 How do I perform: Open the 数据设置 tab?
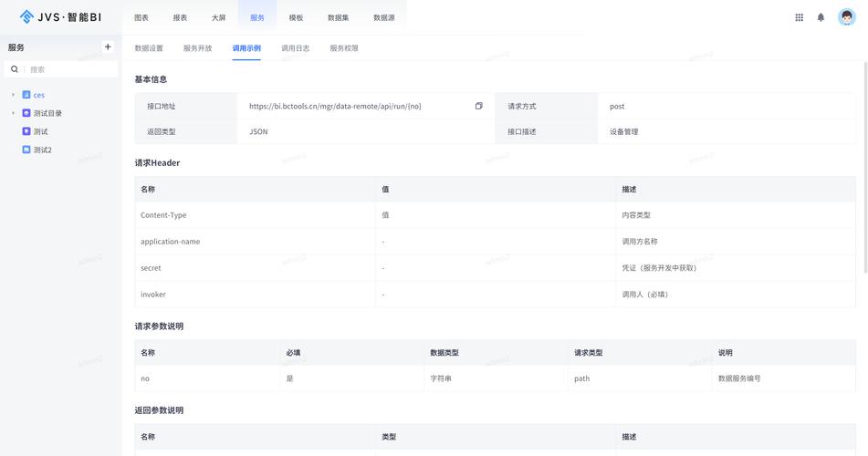(149, 48)
